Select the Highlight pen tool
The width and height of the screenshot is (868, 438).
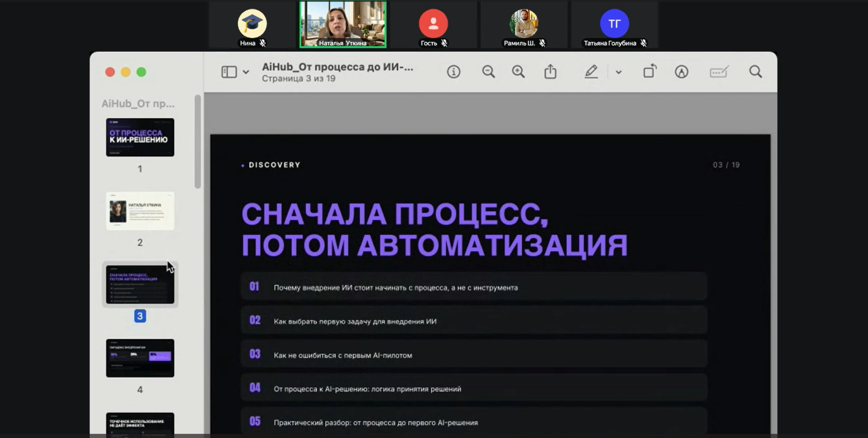[x=591, y=72]
